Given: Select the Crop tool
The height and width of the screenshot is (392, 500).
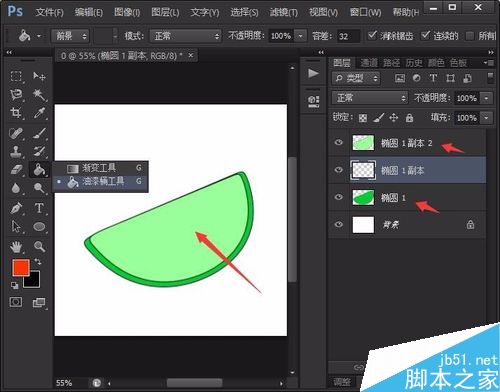Looking at the screenshot, I should pos(16,113).
